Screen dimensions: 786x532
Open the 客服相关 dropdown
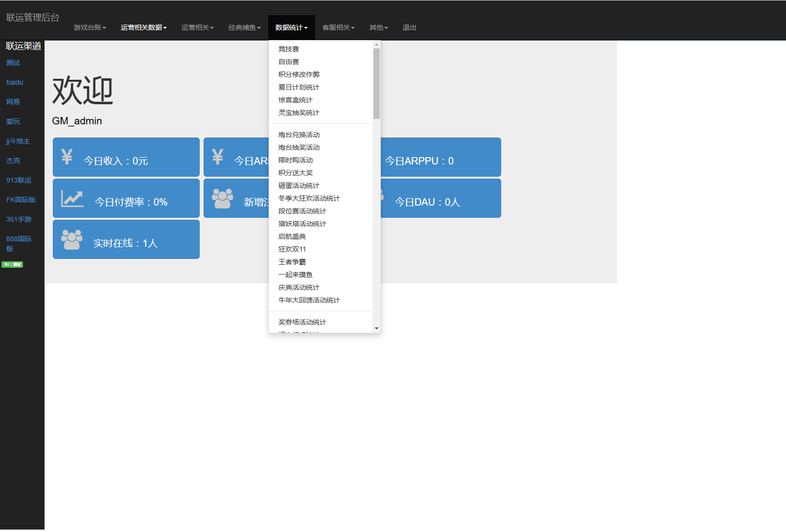[x=338, y=27]
